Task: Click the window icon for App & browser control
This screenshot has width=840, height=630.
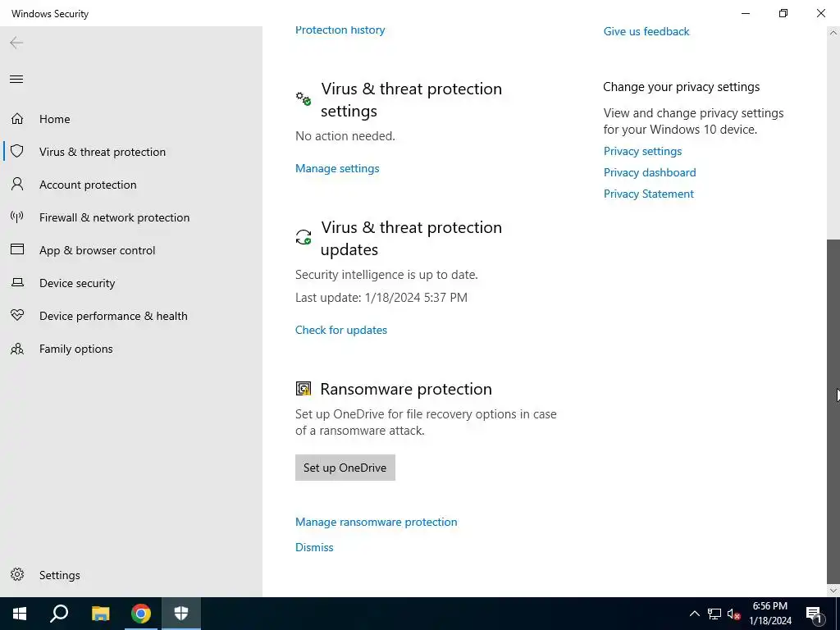Action: (x=17, y=249)
